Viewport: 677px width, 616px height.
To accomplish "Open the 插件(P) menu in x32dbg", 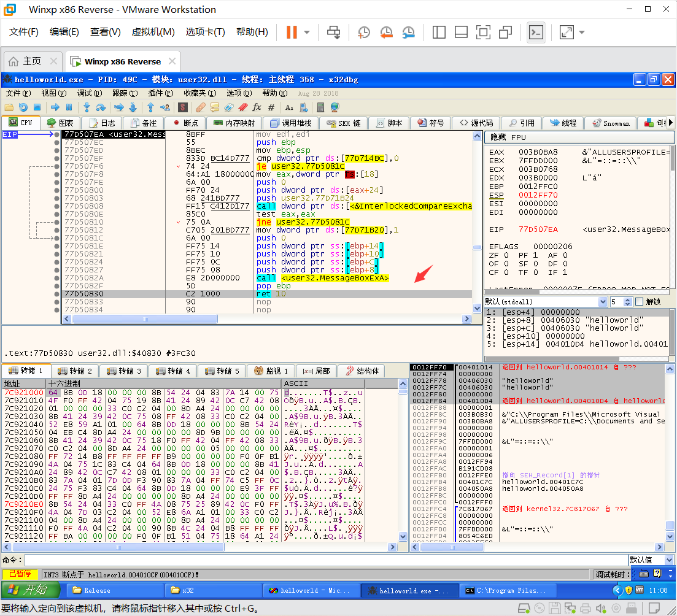I will click(x=161, y=93).
